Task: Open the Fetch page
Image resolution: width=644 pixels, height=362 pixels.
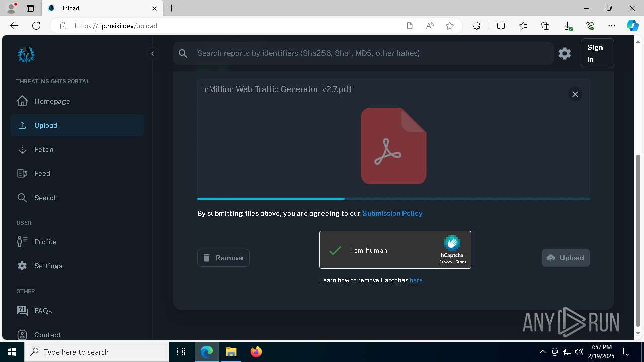Action: [x=77, y=149]
